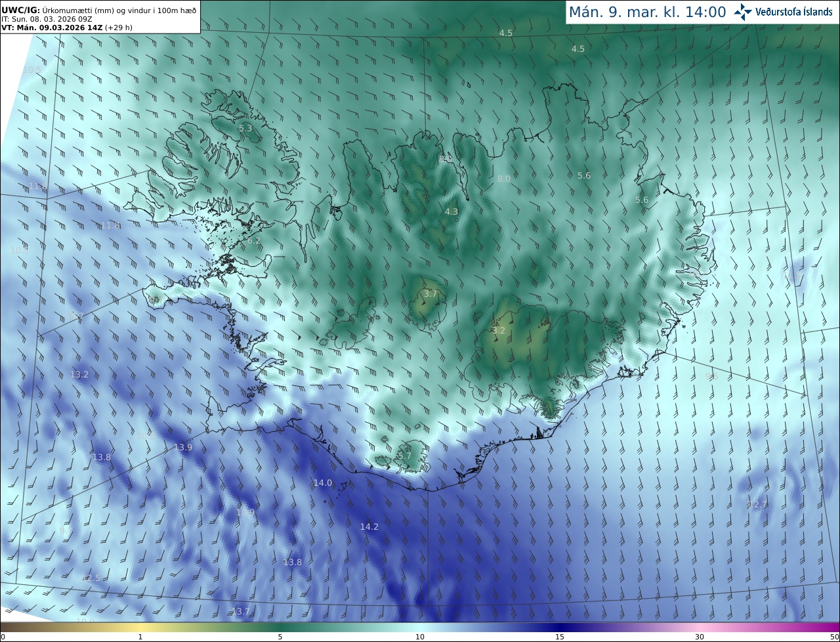Click the 10.5 value in the upper-left corner
The width and height of the screenshot is (840, 642).
tap(31, 70)
